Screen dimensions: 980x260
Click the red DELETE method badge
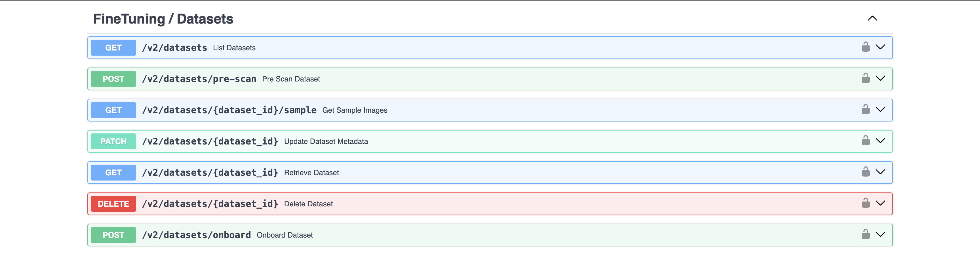[x=113, y=204]
